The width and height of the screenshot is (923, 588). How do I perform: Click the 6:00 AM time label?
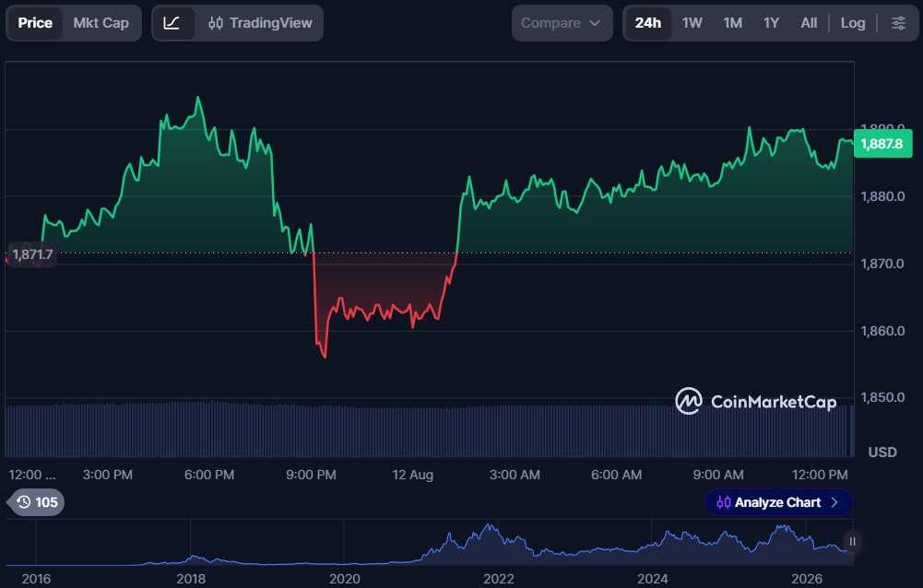pyautogui.click(x=616, y=475)
